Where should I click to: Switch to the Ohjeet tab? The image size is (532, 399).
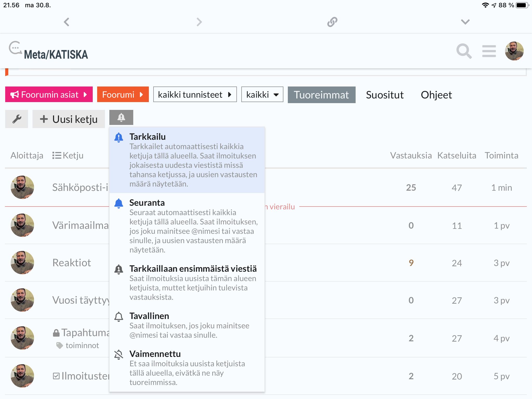[436, 95]
